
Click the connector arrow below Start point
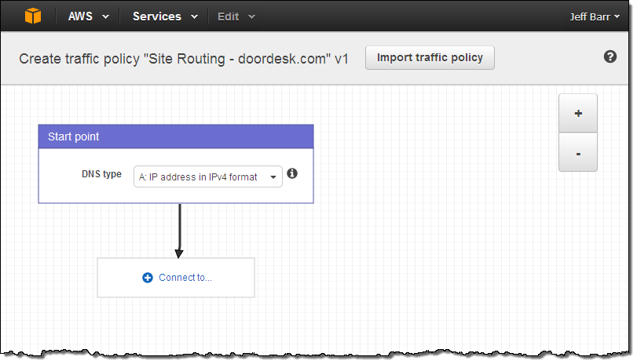(x=179, y=231)
